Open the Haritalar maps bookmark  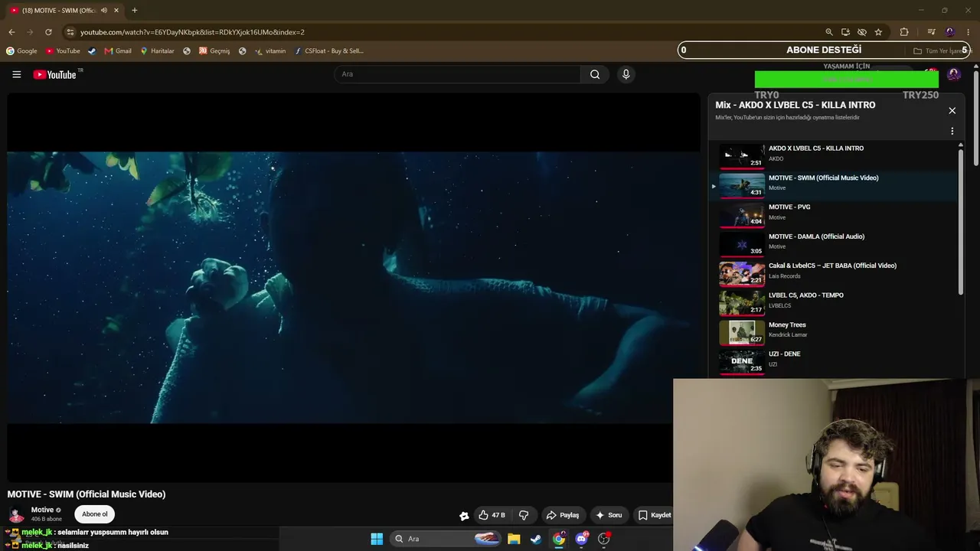157,51
